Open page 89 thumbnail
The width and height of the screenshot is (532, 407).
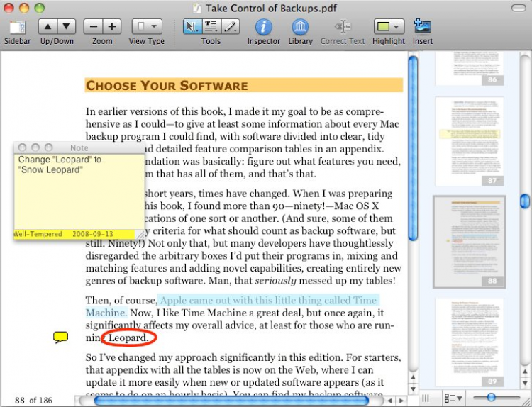click(470, 342)
